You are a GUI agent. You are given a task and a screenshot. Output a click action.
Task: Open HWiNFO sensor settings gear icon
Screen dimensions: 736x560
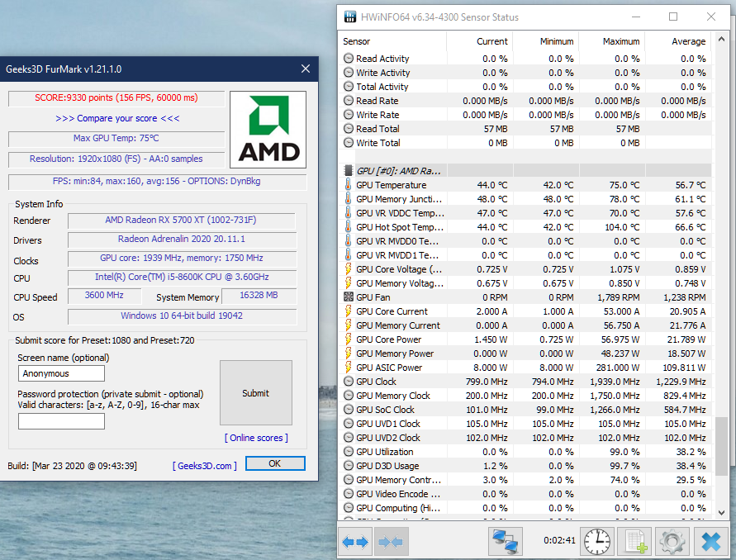coord(672,542)
